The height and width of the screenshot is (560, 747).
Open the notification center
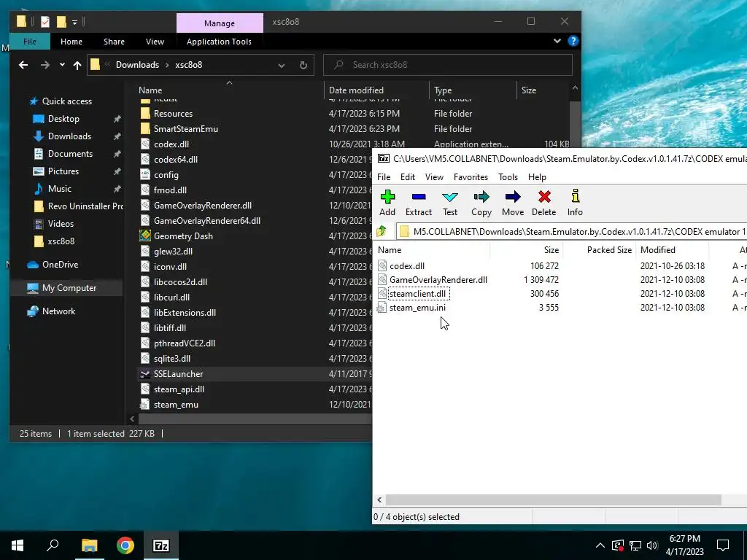click(723, 545)
